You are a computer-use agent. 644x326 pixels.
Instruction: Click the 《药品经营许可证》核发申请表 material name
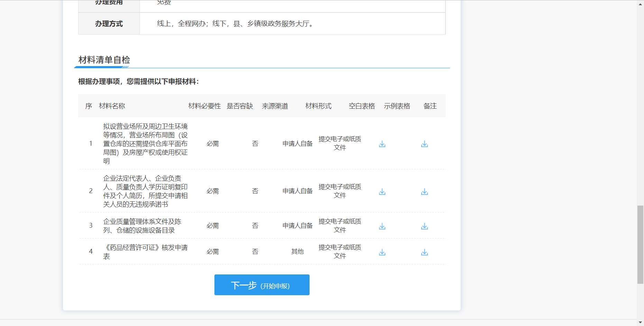(x=145, y=252)
